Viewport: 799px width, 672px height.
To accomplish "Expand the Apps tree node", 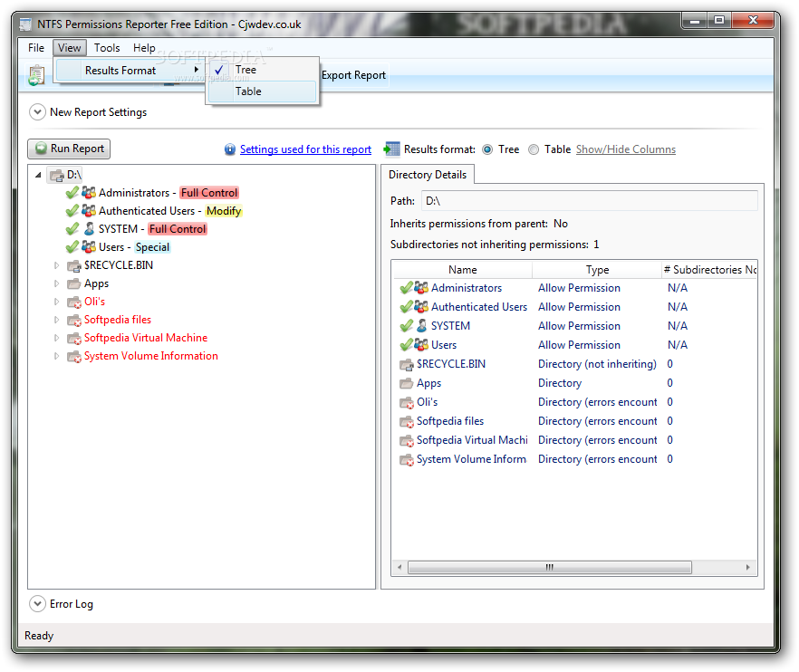I will pyautogui.click(x=56, y=283).
